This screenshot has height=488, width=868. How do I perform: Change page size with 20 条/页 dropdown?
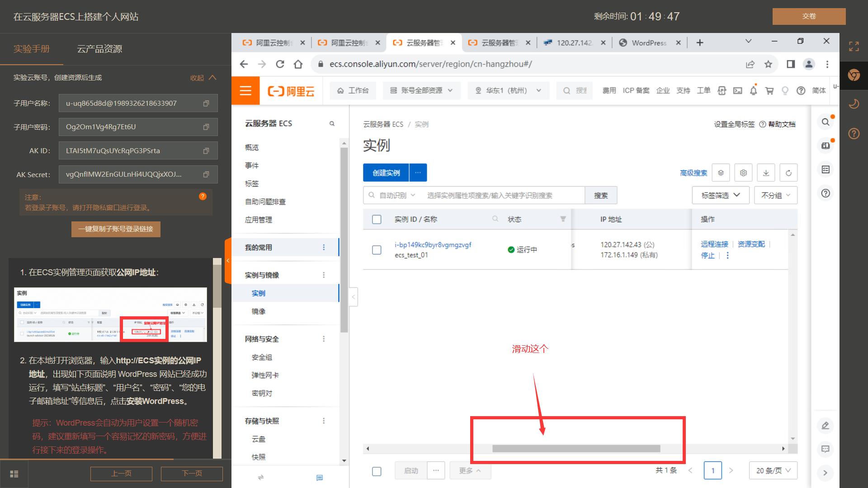pyautogui.click(x=773, y=470)
